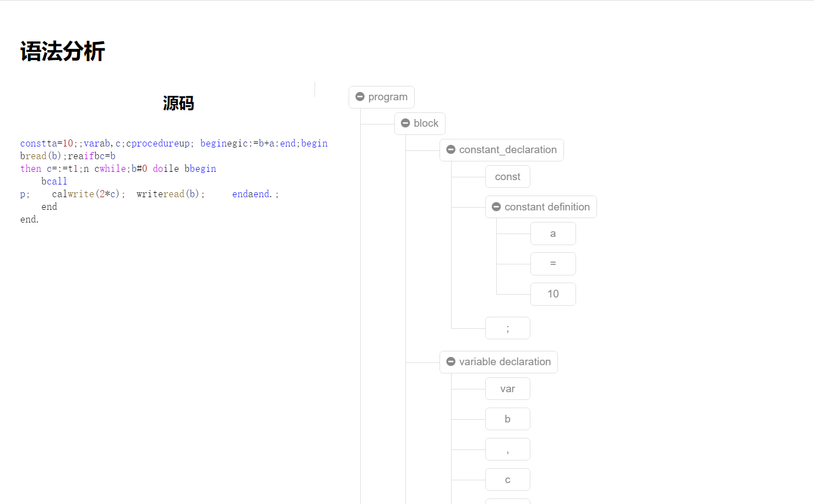Click the semicolon leaf node
814x504 pixels.
[x=507, y=328]
